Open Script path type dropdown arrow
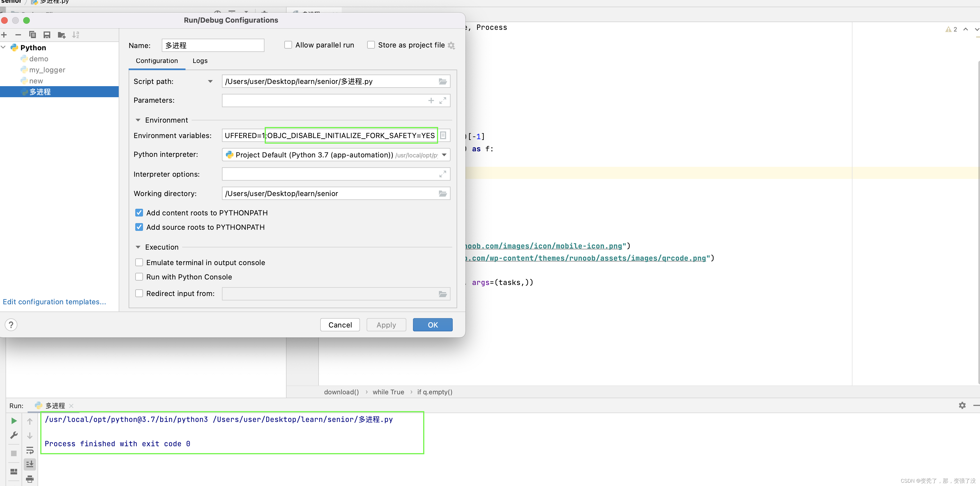This screenshot has width=980, height=486. pyautogui.click(x=210, y=81)
